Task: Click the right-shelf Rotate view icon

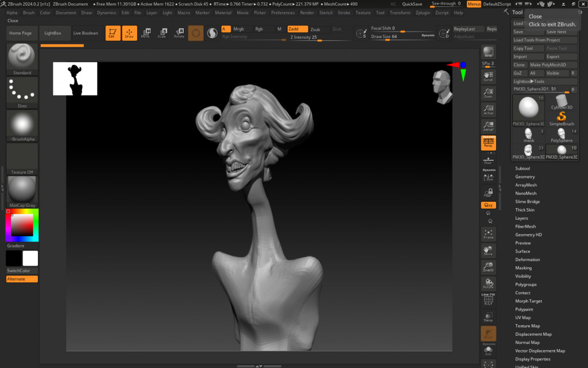Action: point(488,283)
